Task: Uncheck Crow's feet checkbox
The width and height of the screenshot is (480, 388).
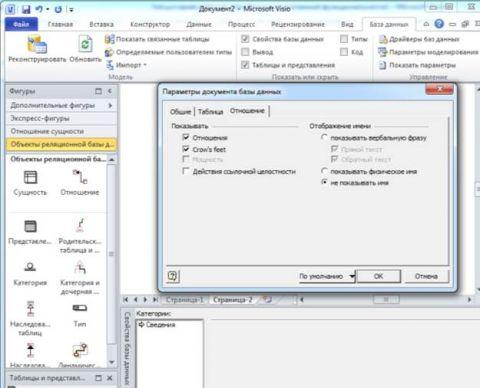Action: pyautogui.click(x=186, y=149)
